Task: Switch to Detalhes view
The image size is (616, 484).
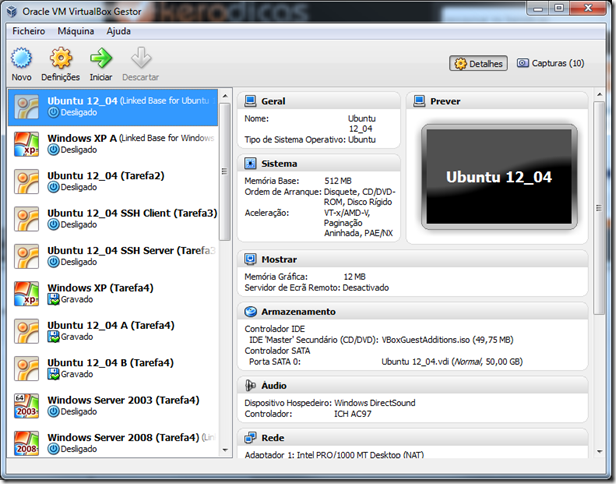Action: point(478,63)
